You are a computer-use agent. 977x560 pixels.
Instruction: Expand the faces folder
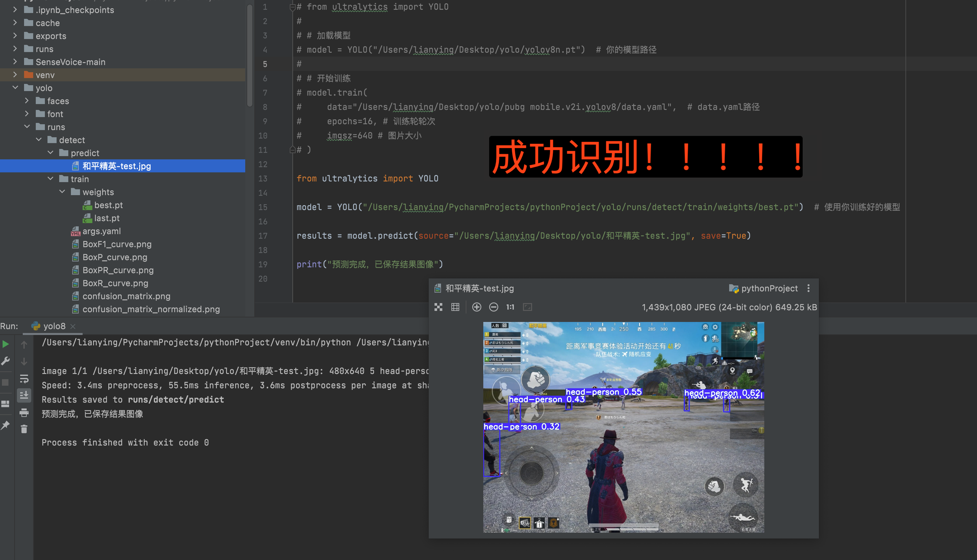[x=27, y=101]
